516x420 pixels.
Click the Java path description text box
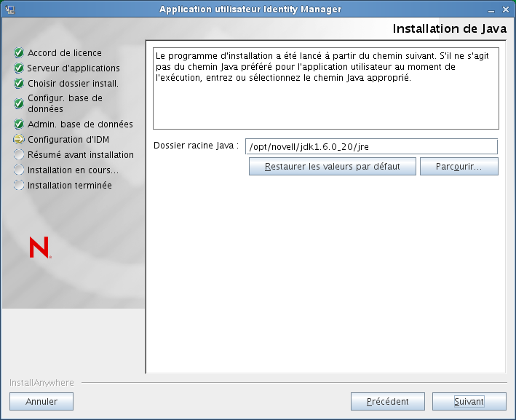326,88
